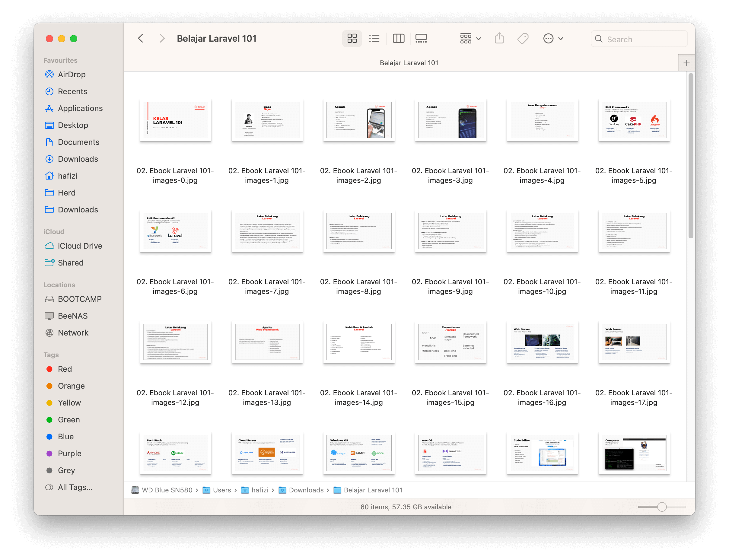Switch to gallery view mode
This screenshot has width=729, height=560.
(421, 39)
